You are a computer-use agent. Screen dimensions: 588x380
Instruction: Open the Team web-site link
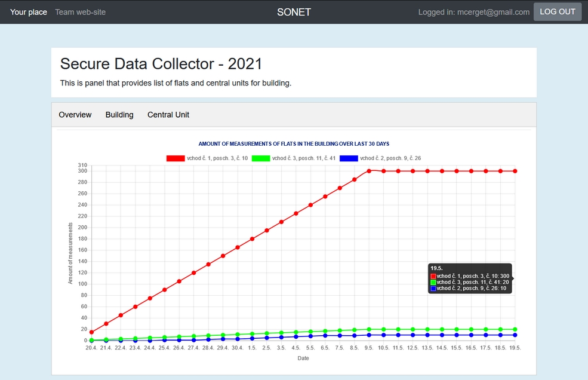click(80, 12)
